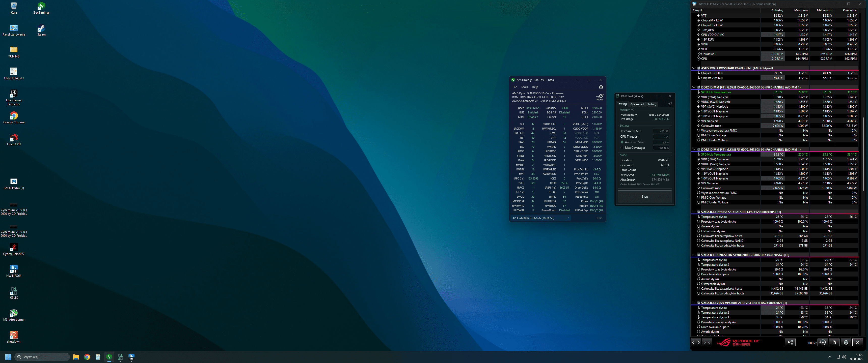This screenshot has height=363, width=868.
Task: Select Max Coverage radio button
Action: coord(622,148)
